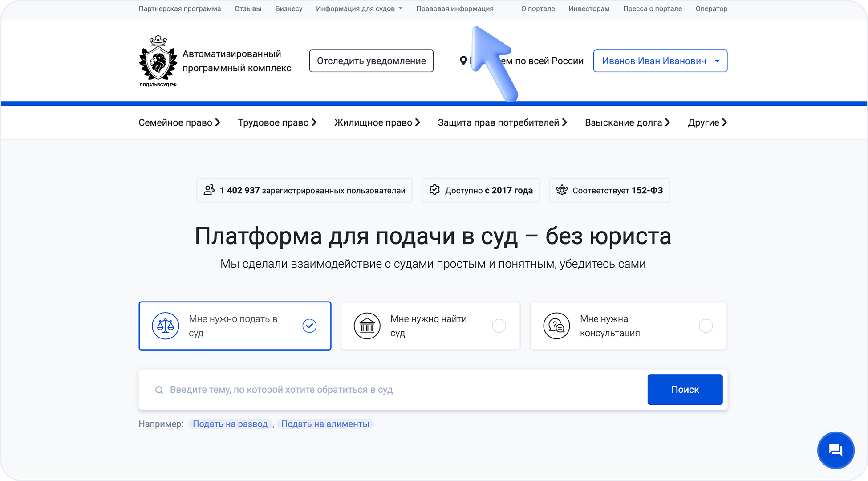The height and width of the screenshot is (481, 868).
Task: Select the 'Мне нужно найти суд' radio
Action: 499,326
